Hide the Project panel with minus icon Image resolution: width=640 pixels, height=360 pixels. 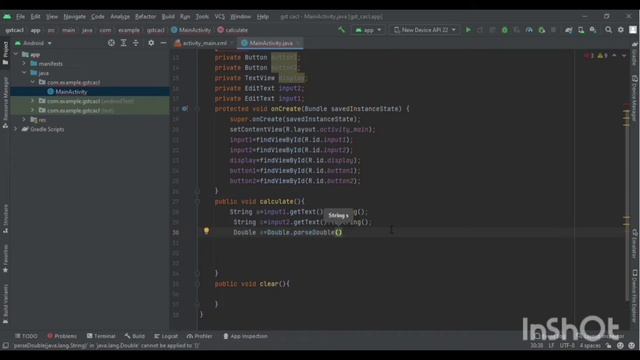[x=163, y=43]
